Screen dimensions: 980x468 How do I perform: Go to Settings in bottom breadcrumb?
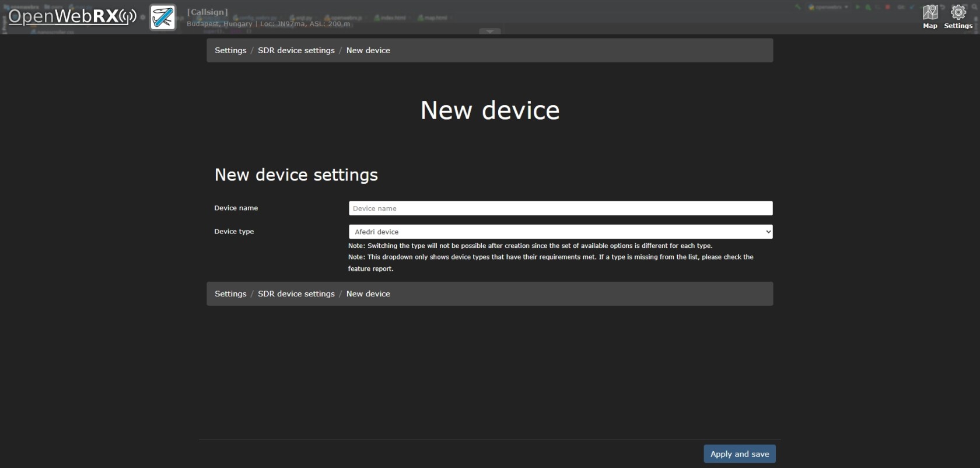(230, 294)
